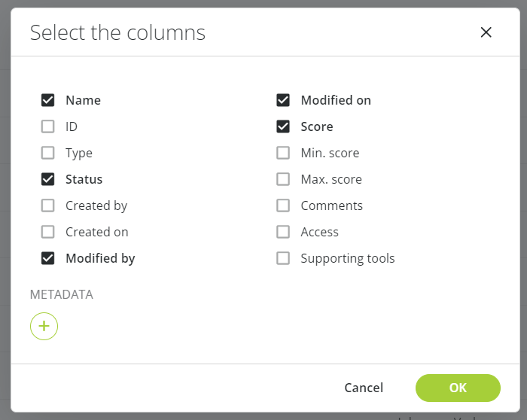
Task: Click the Supporting tools label text
Action: coord(348,258)
